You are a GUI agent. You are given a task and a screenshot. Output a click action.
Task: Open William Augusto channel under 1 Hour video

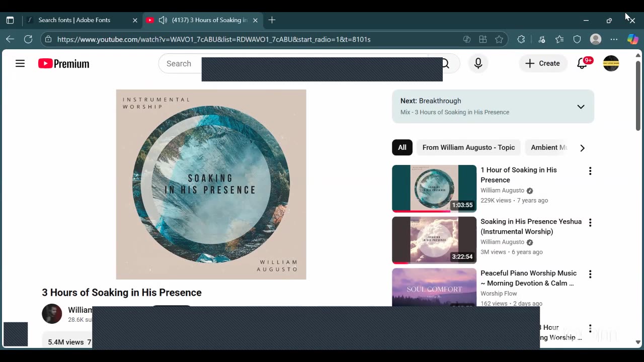502,191
